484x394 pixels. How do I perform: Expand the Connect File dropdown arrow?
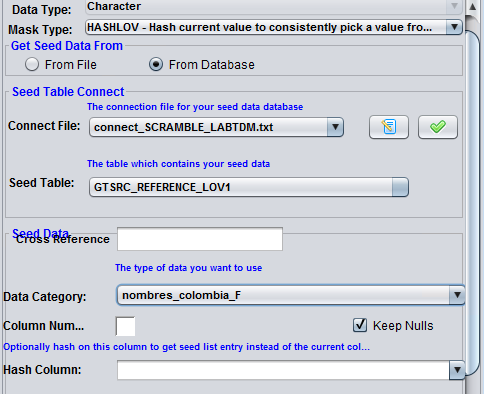click(x=335, y=127)
